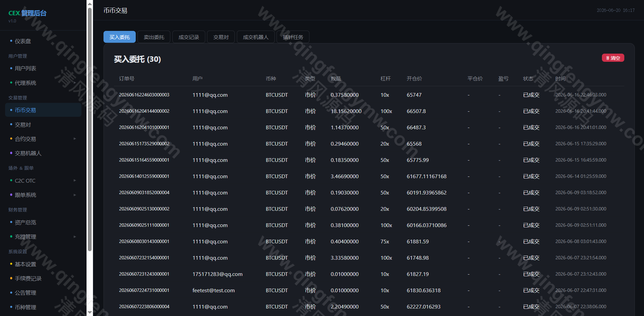Expand the 合约交易 submenu arrow

pos(75,139)
